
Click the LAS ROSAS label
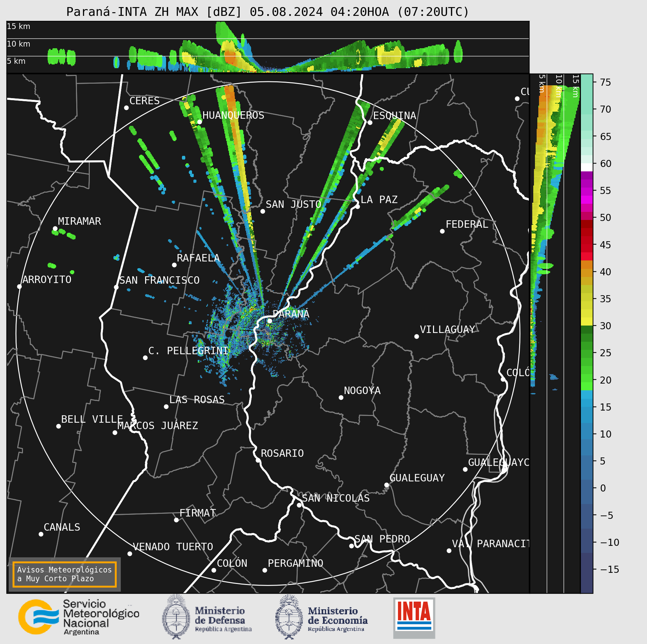click(197, 400)
